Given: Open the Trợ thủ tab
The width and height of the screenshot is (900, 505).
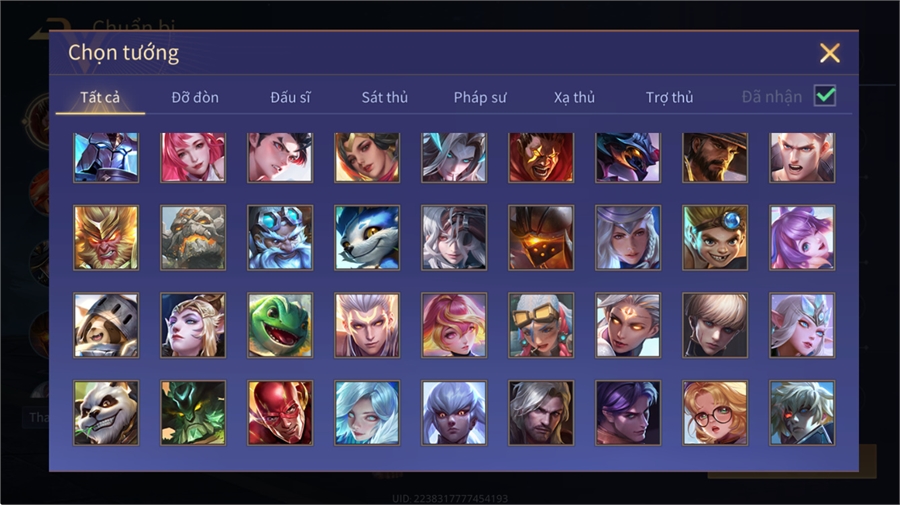Looking at the screenshot, I should (669, 98).
